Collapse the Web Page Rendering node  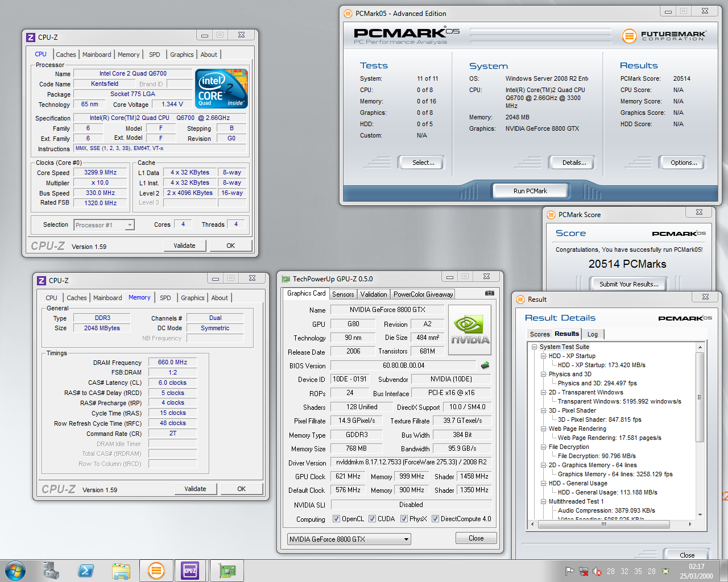[x=543, y=429]
